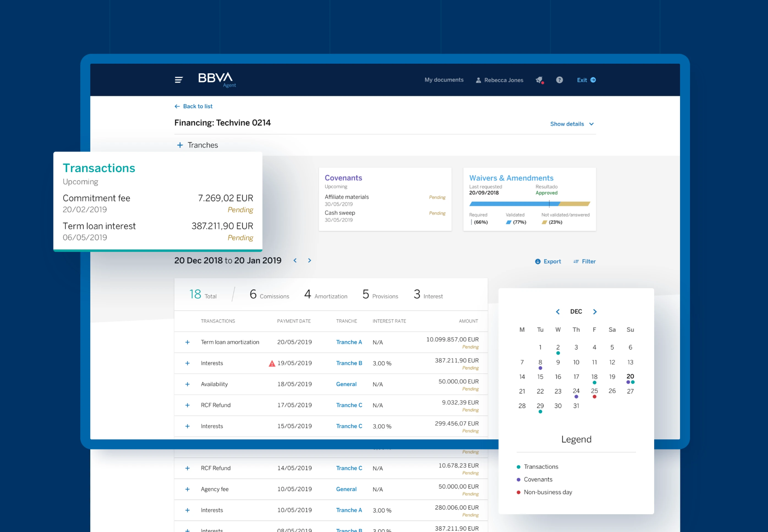Expand the Tranches section
Viewport: 768px width, 532px height.
coord(180,145)
